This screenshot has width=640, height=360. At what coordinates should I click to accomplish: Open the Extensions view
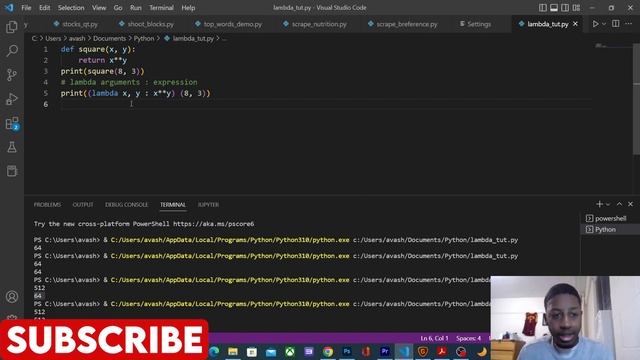(x=12, y=123)
